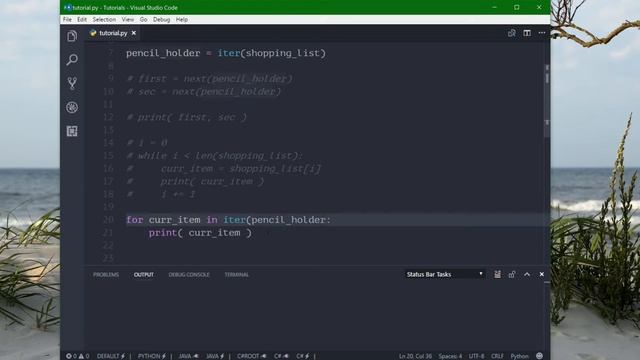Select the tutorial.py tab

113,33
